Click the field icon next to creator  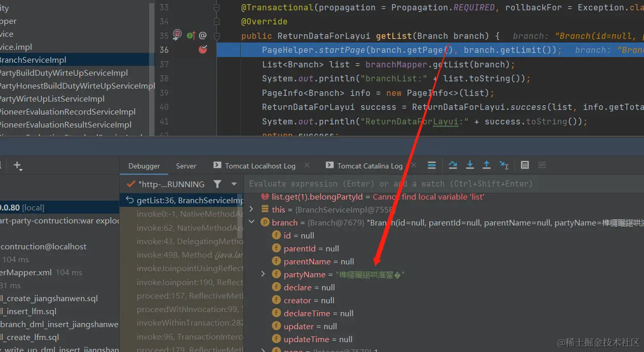pos(277,301)
